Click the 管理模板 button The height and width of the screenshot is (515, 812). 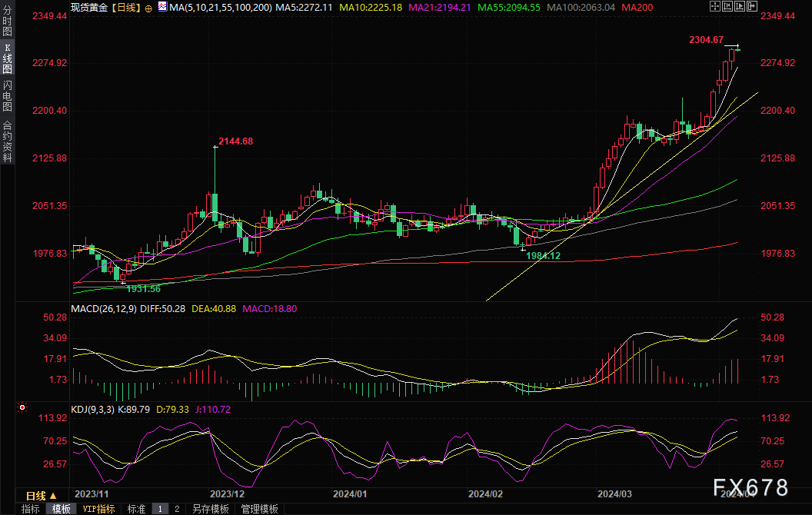coord(259,510)
